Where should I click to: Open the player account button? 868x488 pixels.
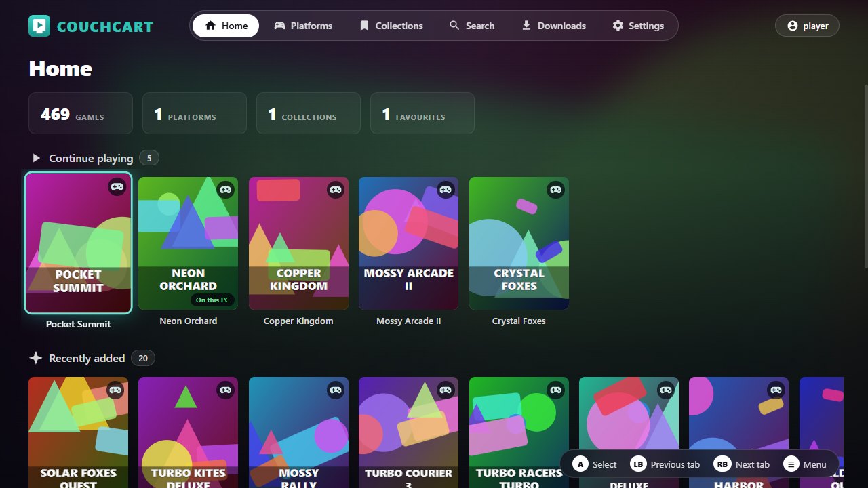point(807,26)
